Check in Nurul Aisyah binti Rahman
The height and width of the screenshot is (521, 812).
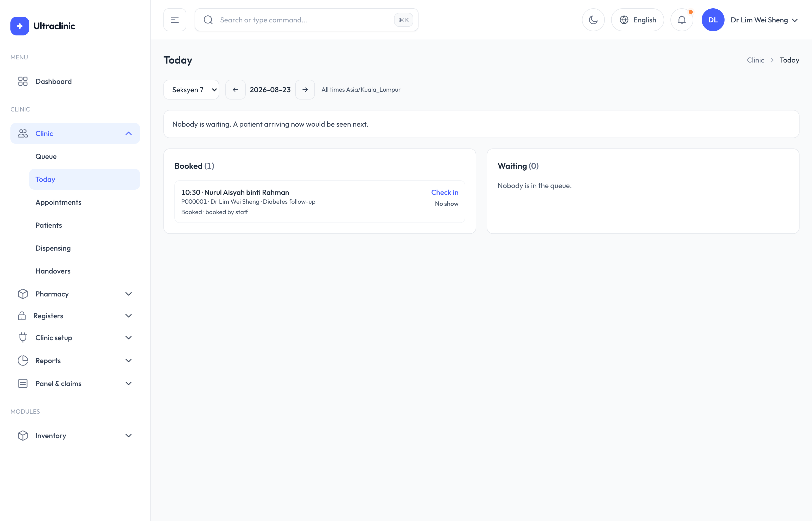pyautogui.click(x=444, y=192)
